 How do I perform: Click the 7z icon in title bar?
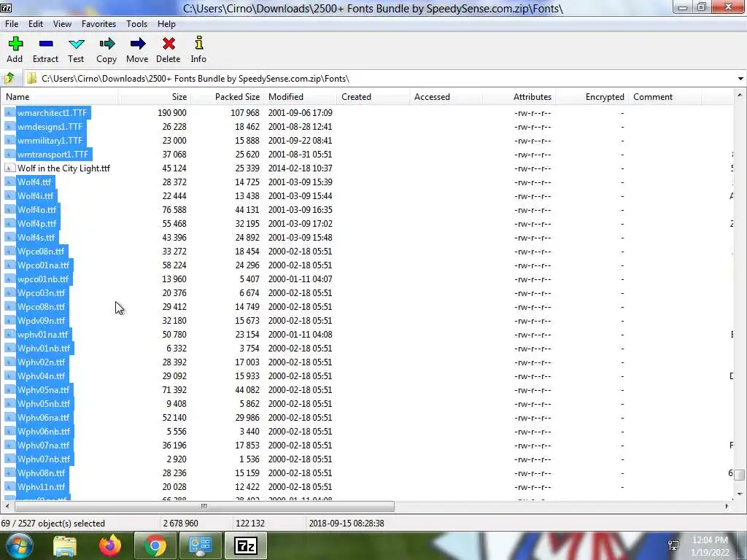[6, 7]
